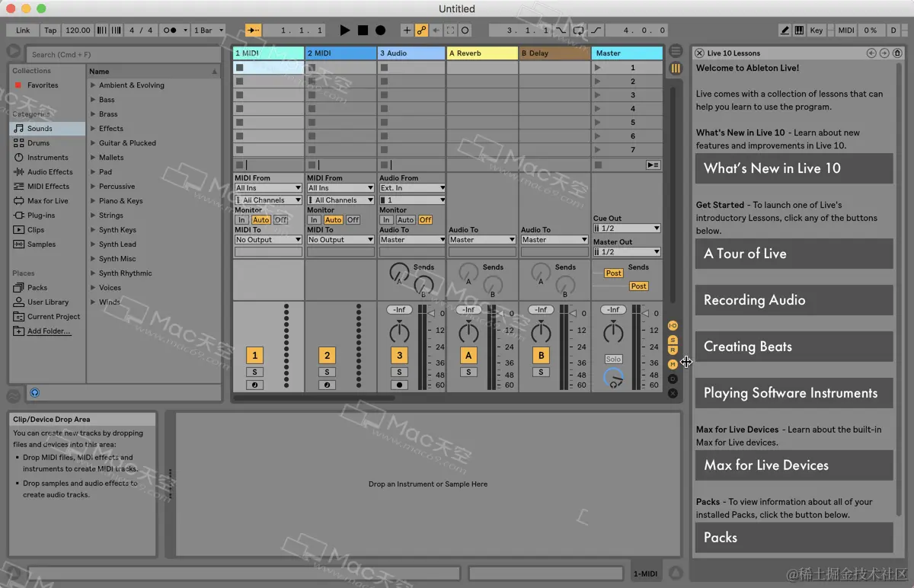Click the Arrangement Record button

coord(380,30)
